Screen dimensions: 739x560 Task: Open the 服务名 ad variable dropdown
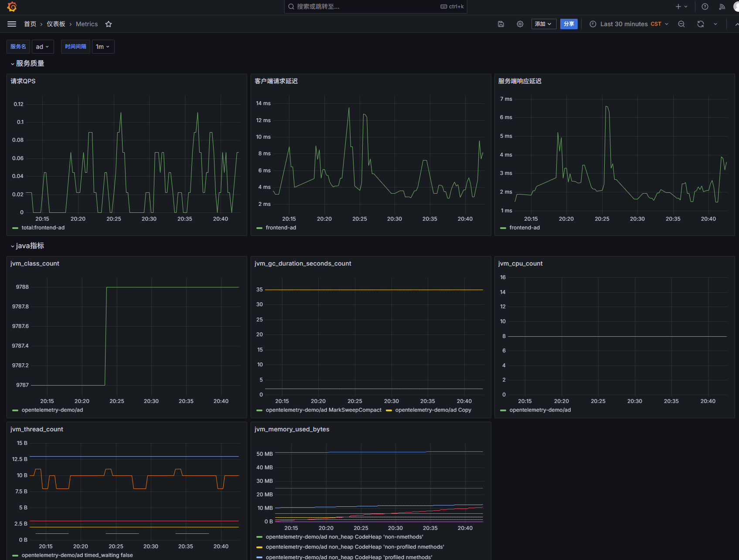42,47
